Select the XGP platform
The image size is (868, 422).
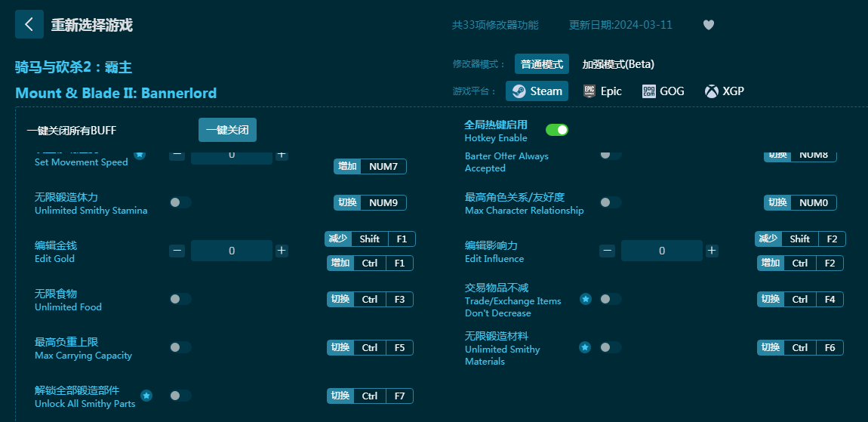click(x=724, y=91)
